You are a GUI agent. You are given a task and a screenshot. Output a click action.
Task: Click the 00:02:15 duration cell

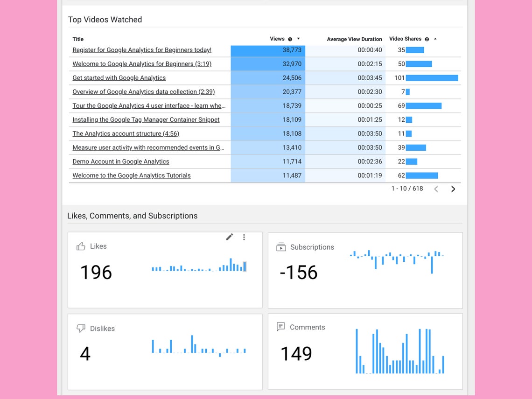coord(345,64)
